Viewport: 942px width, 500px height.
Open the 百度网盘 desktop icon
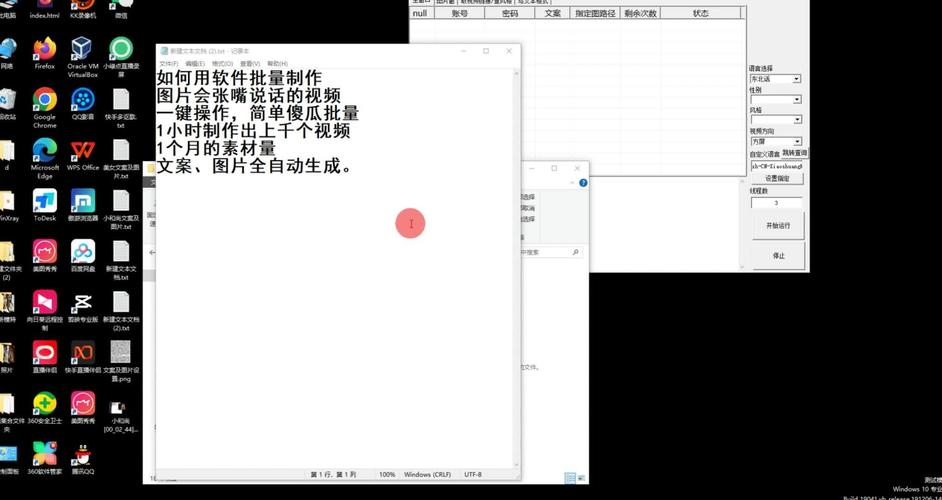[x=82, y=251]
